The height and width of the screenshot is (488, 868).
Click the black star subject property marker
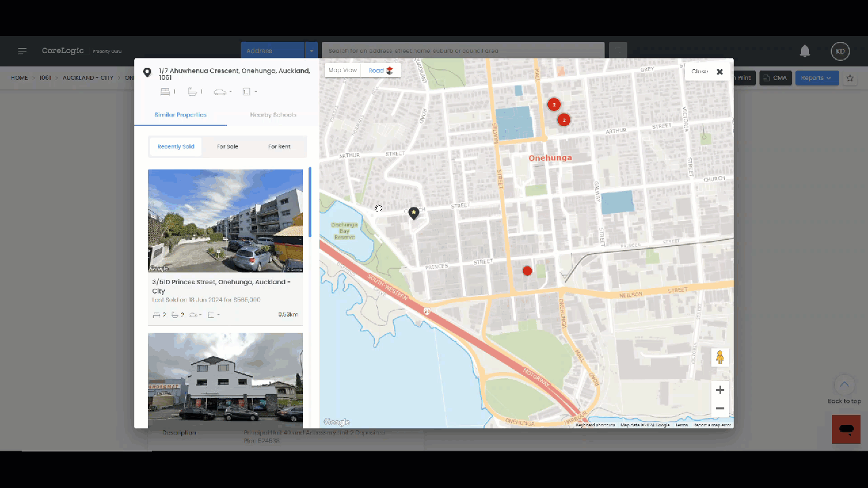click(414, 213)
